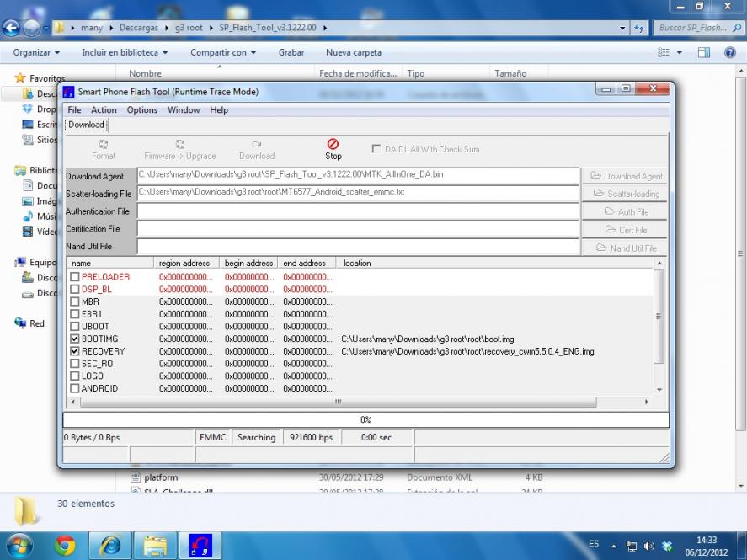Click the partition list vertical scrollbar
Screen dimensions: 747x560
click(x=659, y=317)
